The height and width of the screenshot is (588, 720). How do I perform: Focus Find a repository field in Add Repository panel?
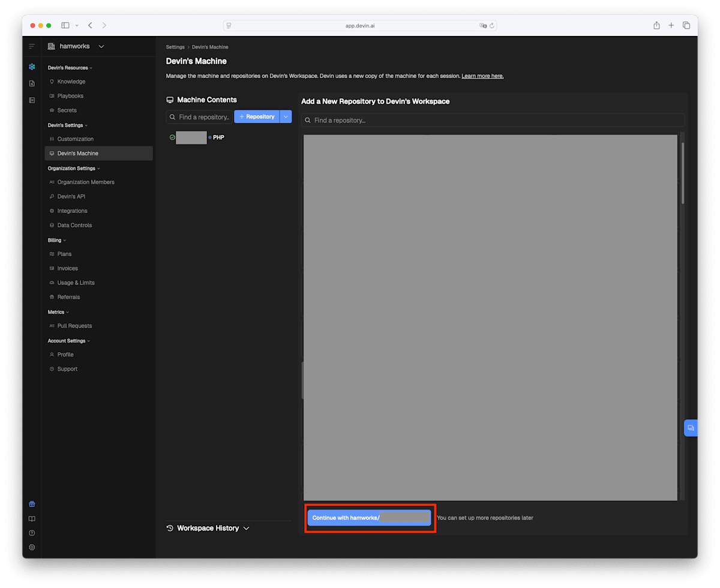(x=493, y=120)
